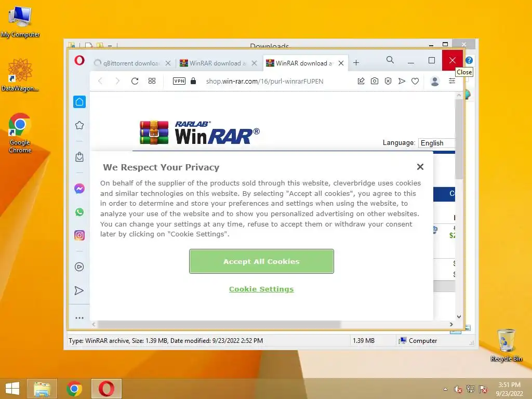
Task: Click Opera taskbar button
Action: (x=107, y=389)
